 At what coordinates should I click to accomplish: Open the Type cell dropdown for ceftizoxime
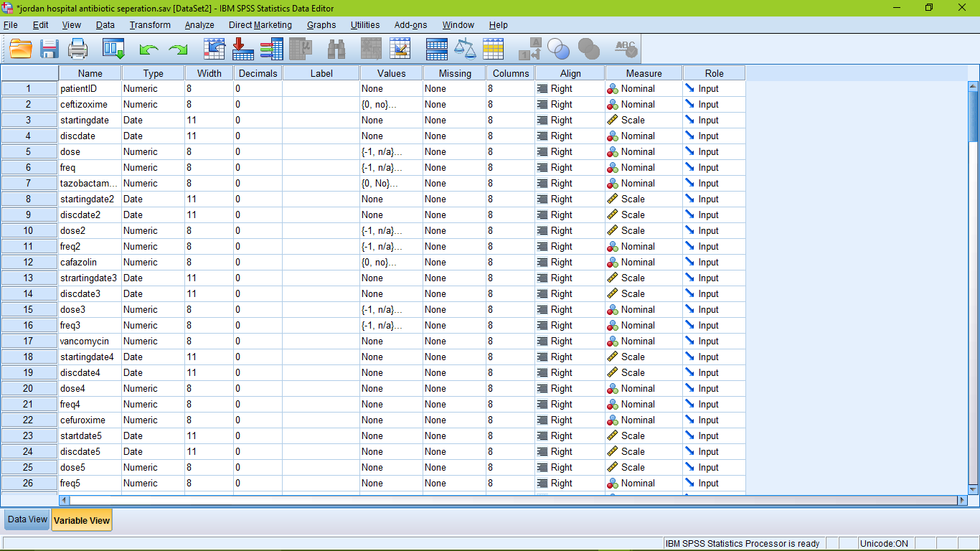[152, 104]
